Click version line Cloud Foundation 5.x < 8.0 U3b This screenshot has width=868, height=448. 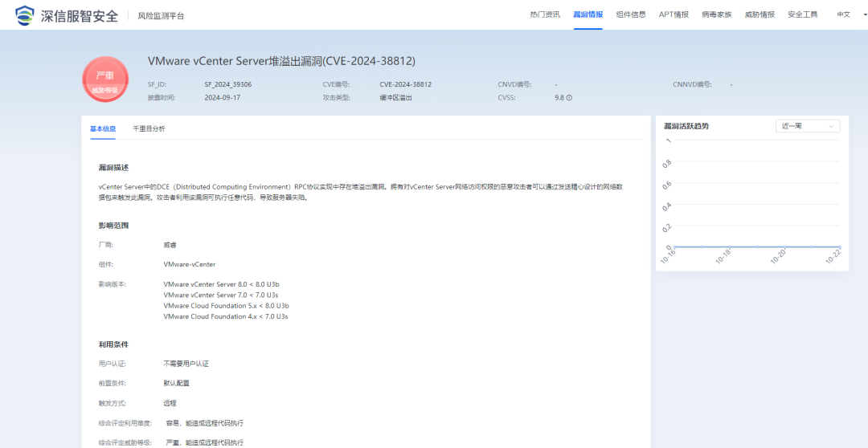[227, 306]
